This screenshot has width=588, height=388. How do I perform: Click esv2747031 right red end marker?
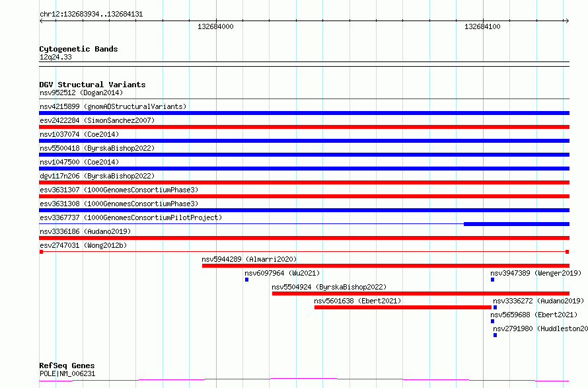click(568, 252)
